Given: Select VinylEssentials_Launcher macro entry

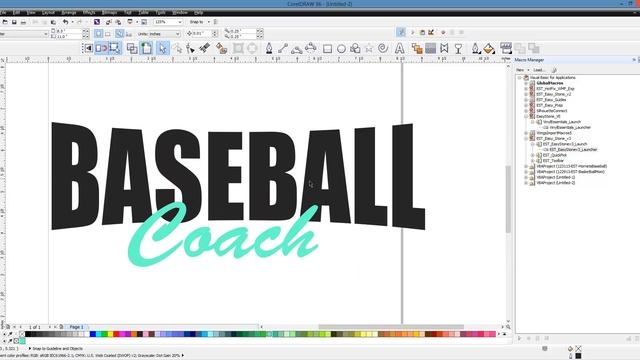Looking at the screenshot, I should click(x=570, y=127).
